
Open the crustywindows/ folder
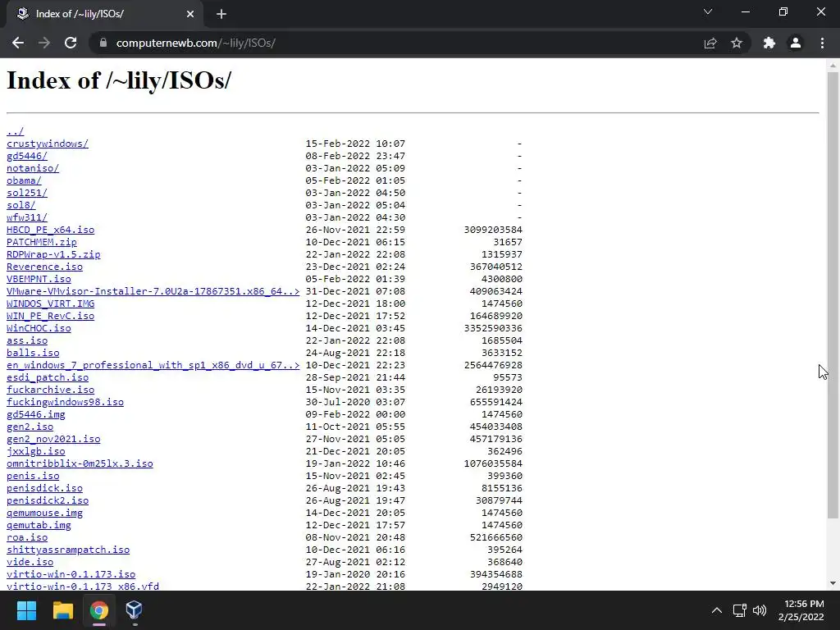tap(47, 144)
